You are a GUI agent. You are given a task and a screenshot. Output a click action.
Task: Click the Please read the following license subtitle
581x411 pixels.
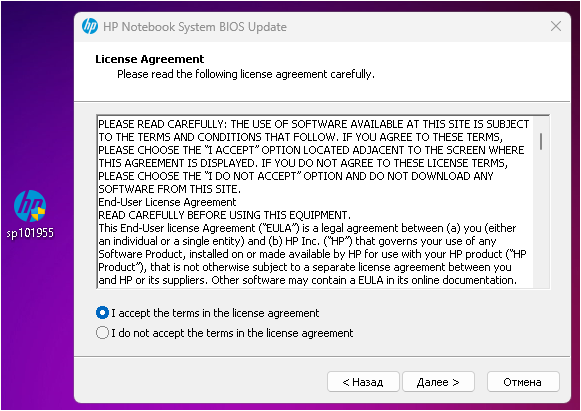[246, 74]
